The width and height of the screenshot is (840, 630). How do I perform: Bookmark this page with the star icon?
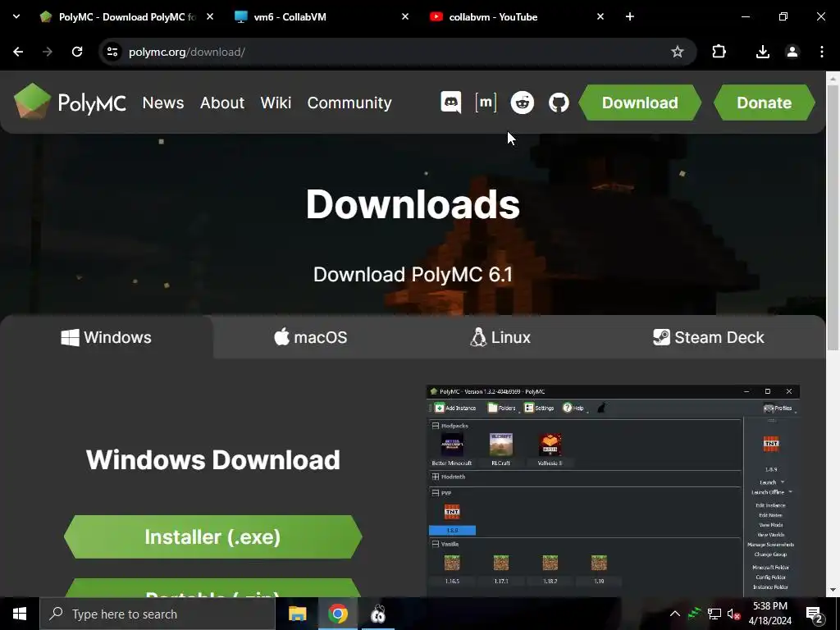click(x=677, y=52)
